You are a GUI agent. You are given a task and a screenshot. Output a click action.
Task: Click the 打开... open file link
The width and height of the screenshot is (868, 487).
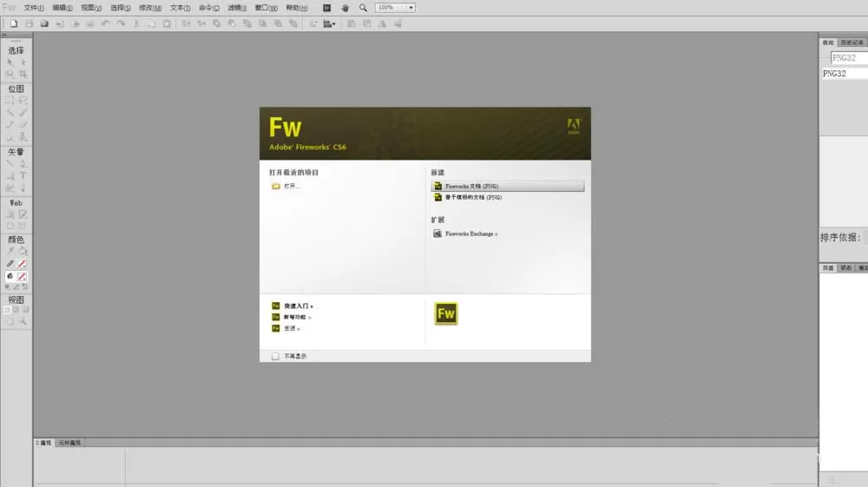286,186
